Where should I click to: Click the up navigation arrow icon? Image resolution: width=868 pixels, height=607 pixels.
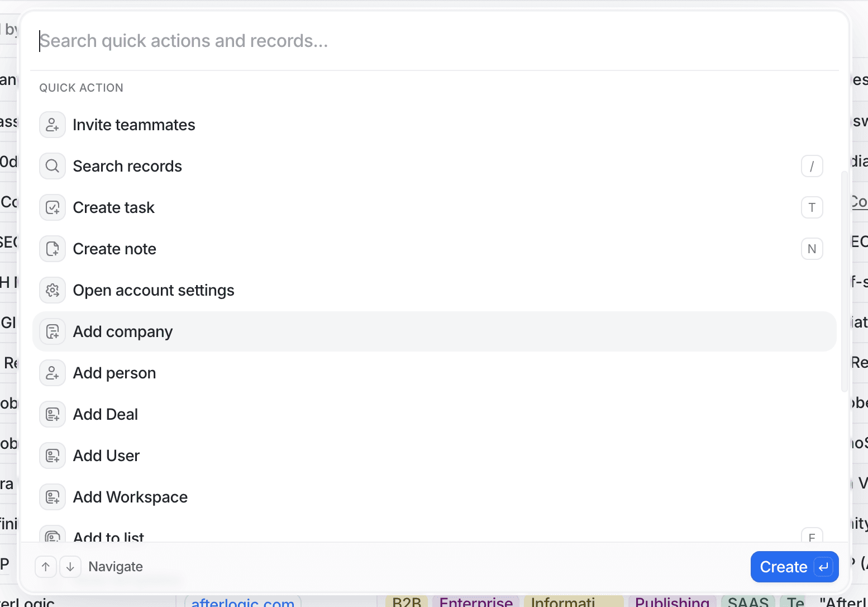[45, 566]
